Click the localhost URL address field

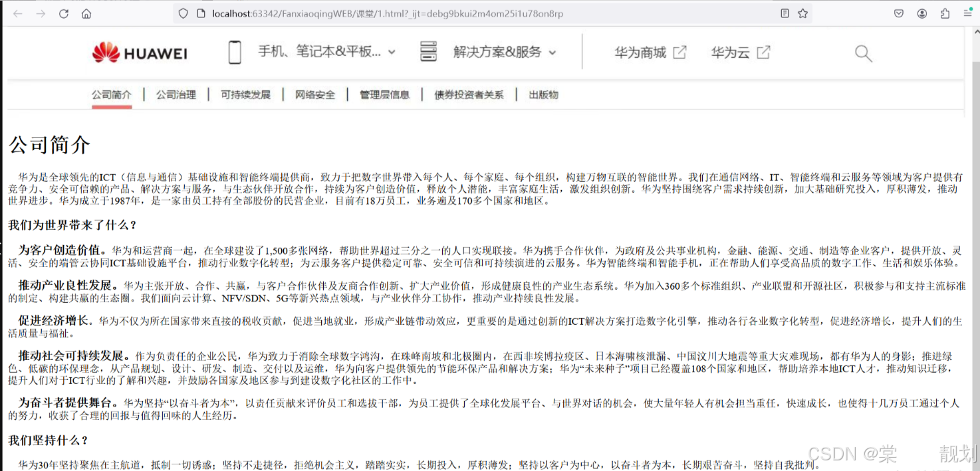click(x=492, y=13)
